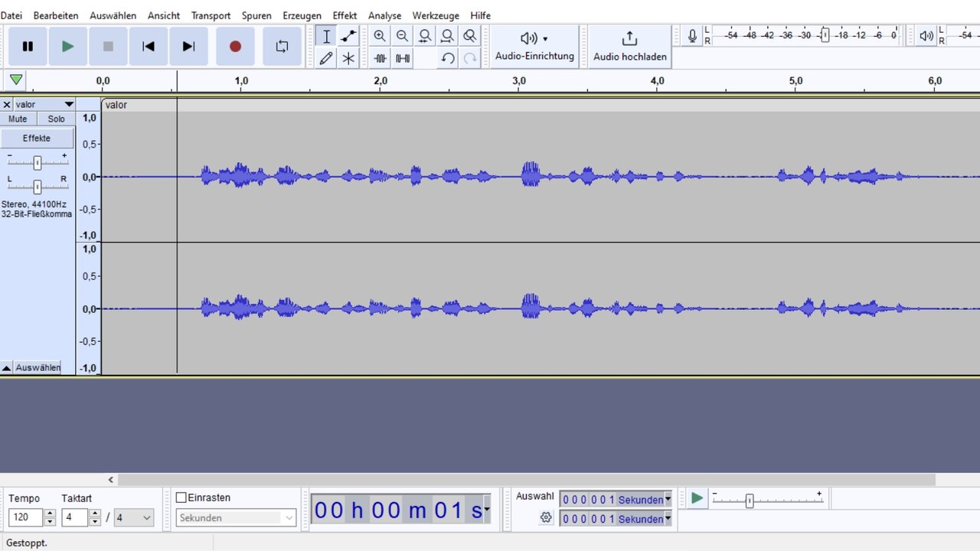
Task: Click the Audio hochladen button
Action: pyautogui.click(x=629, y=47)
